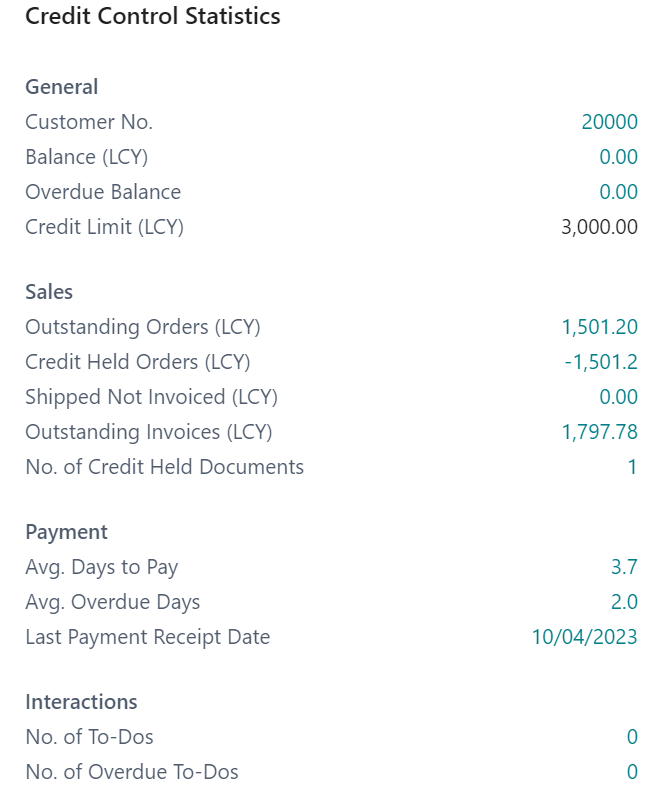Click the Balance (LCY) value 0.00
661x792 pixels.
coord(618,157)
